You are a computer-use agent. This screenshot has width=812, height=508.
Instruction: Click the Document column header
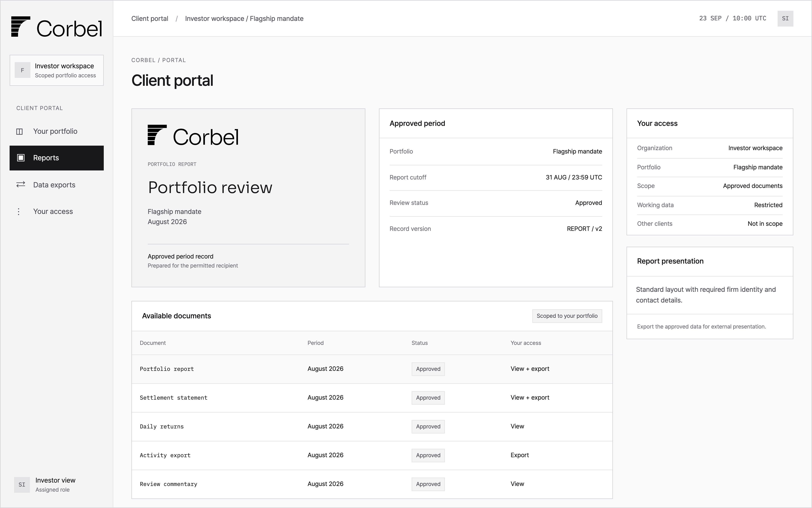(x=153, y=343)
